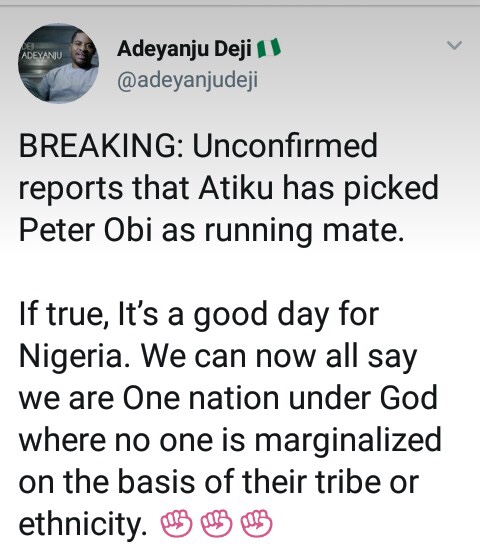Screen dimensions: 480x555
Task: Click the Nigerian flag emoji beside name
Action: 269,48
